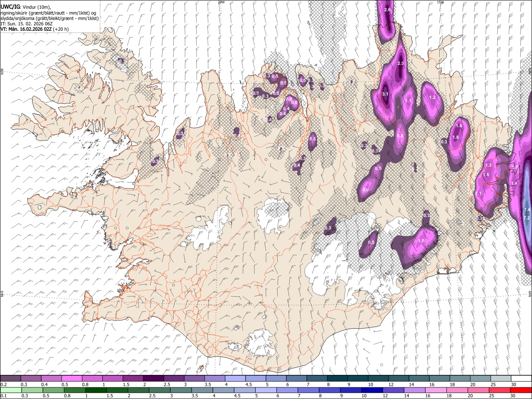Viewport: 532px width, 399px height.
Task: Select the darkest green rain swatch starting at 1
Action: click(96, 390)
